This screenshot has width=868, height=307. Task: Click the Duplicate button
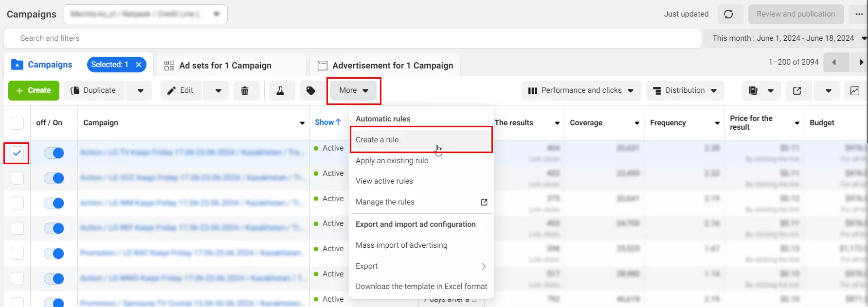click(x=94, y=90)
